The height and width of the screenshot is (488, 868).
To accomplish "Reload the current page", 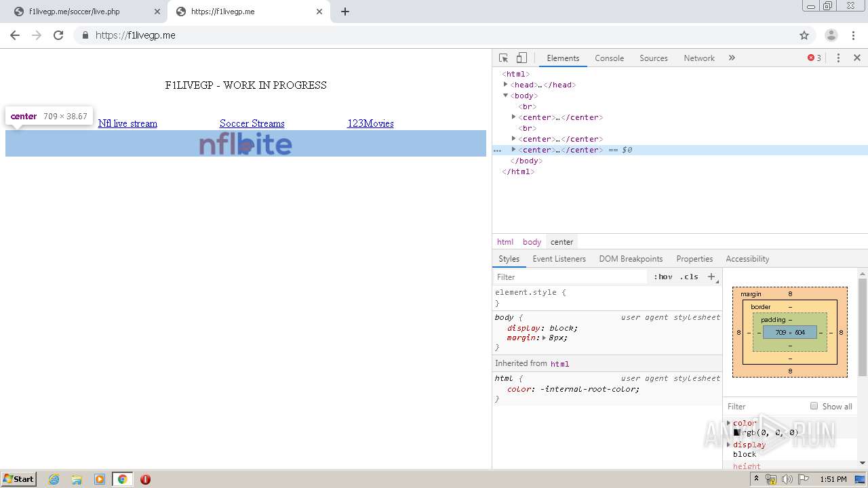I will click(58, 35).
